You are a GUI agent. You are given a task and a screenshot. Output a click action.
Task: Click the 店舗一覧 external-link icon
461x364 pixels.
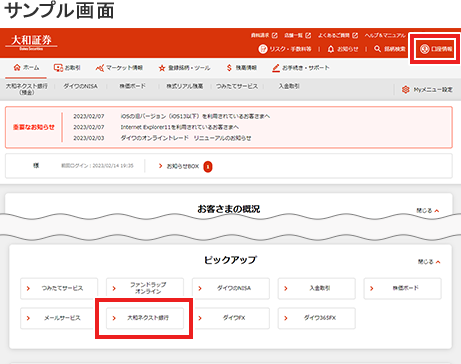point(308,35)
